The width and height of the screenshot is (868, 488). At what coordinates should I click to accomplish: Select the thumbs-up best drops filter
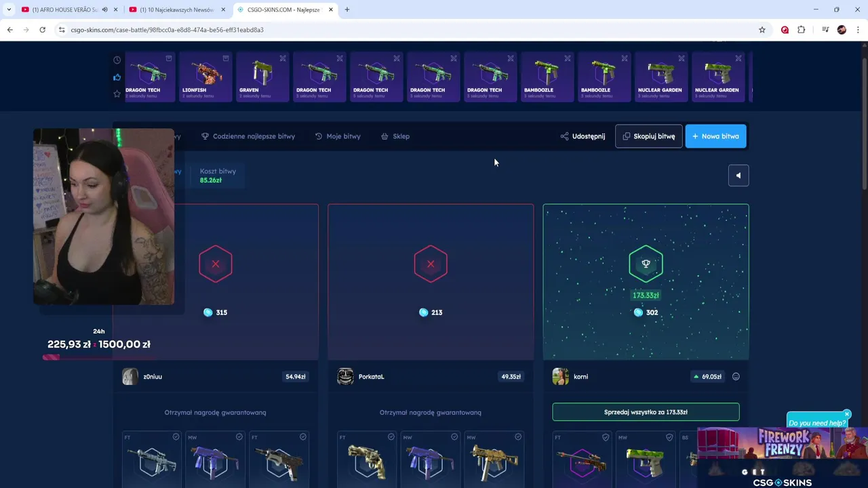click(117, 77)
